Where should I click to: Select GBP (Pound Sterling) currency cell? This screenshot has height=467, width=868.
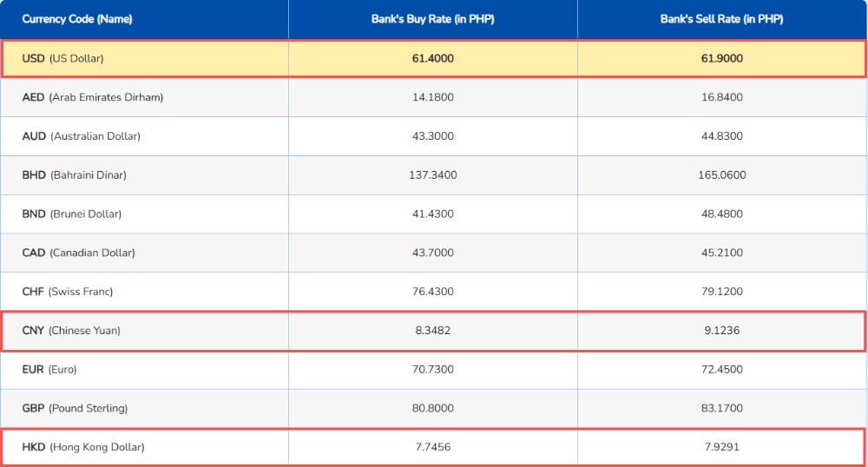click(x=144, y=408)
